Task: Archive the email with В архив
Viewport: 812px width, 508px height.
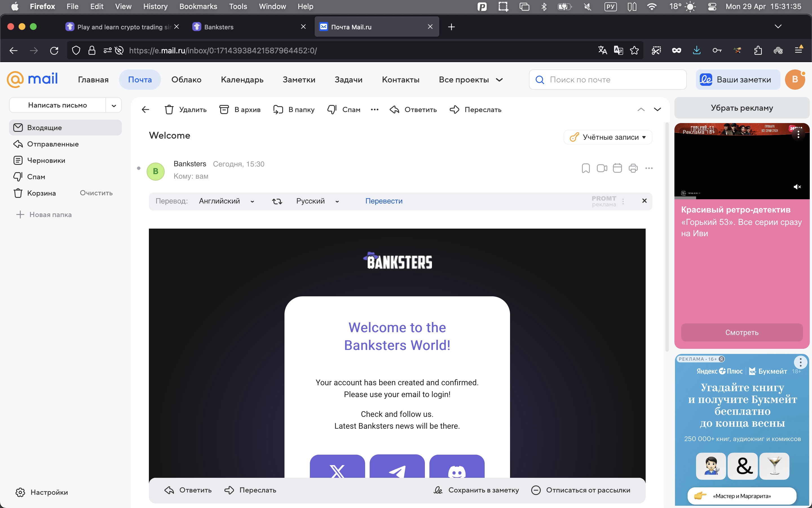Action: [240, 110]
